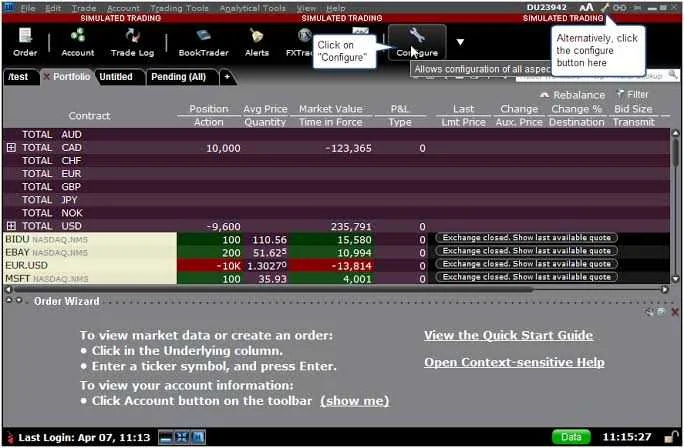Click the -13,814 market value cell
684x448 pixels.
pos(332,266)
